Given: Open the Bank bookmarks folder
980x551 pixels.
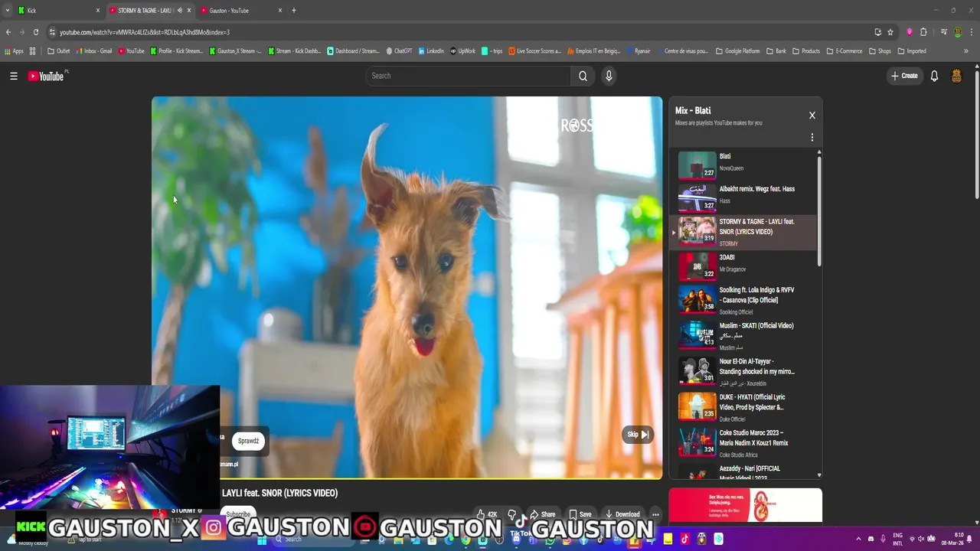Looking at the screenshot, I should coord(776,51).
